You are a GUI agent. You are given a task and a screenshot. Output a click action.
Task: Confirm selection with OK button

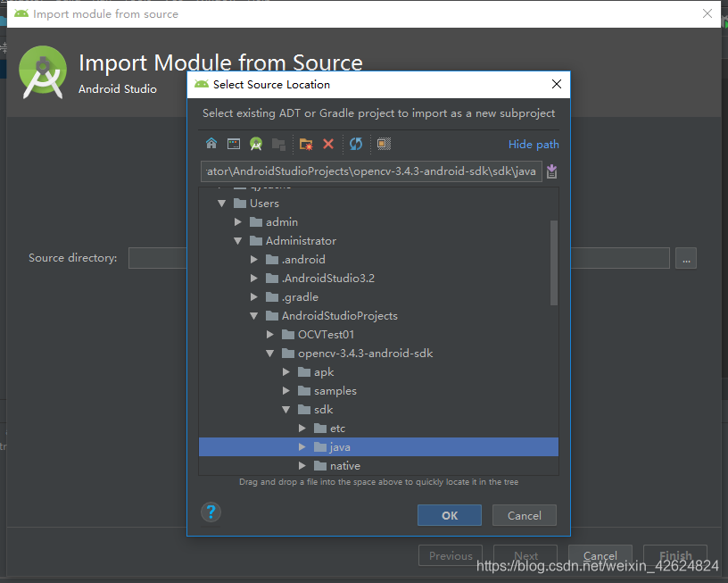450,515
